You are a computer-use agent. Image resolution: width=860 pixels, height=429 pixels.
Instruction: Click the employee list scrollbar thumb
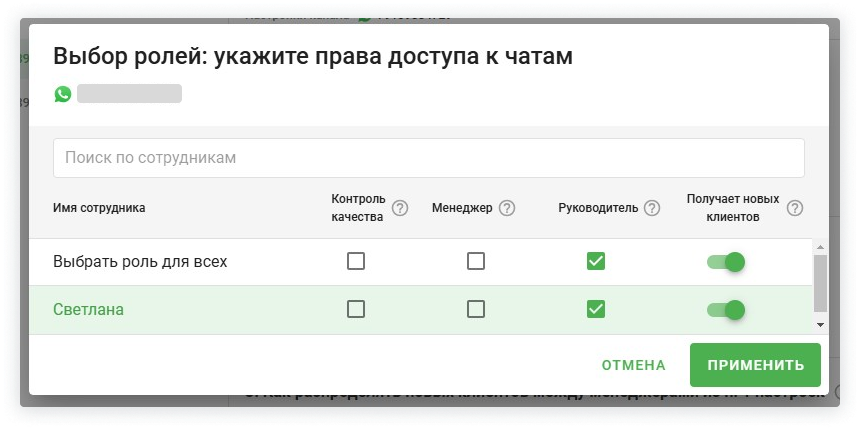click(x=820, y=282)
